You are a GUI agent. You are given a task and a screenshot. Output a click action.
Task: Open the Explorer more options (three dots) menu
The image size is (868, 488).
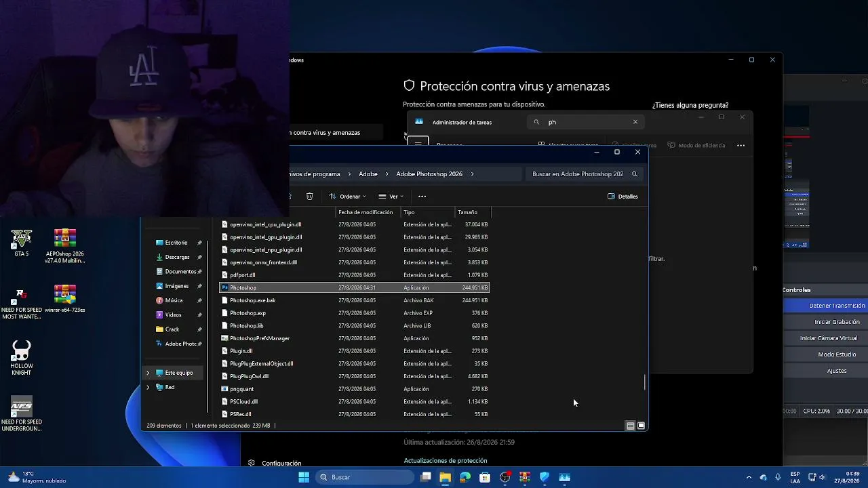point(422,197)
